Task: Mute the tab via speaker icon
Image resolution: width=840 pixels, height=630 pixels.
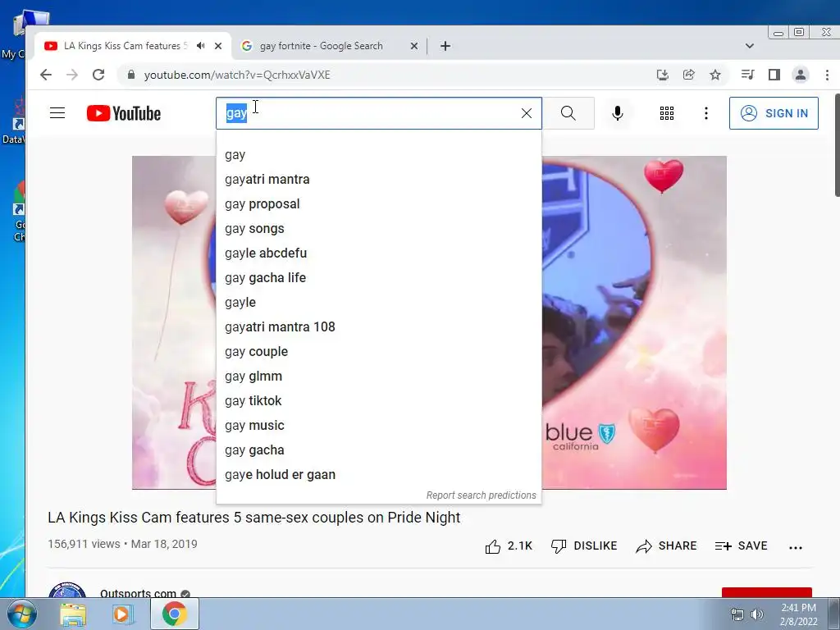Action: 201,46
